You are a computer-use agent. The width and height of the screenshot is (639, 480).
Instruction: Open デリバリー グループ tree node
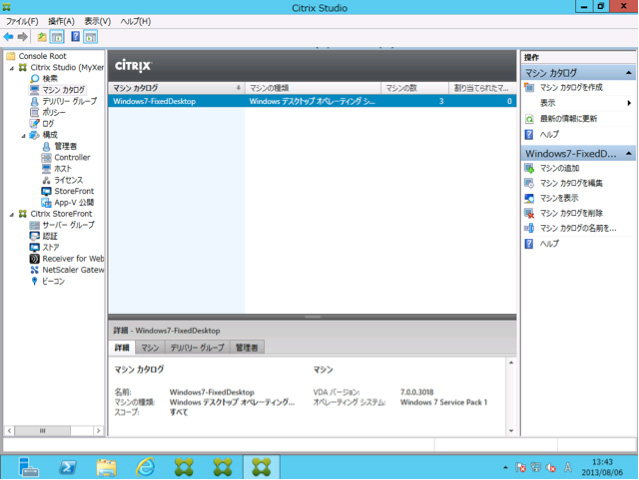pyautogui.click(x=70, y=101)
